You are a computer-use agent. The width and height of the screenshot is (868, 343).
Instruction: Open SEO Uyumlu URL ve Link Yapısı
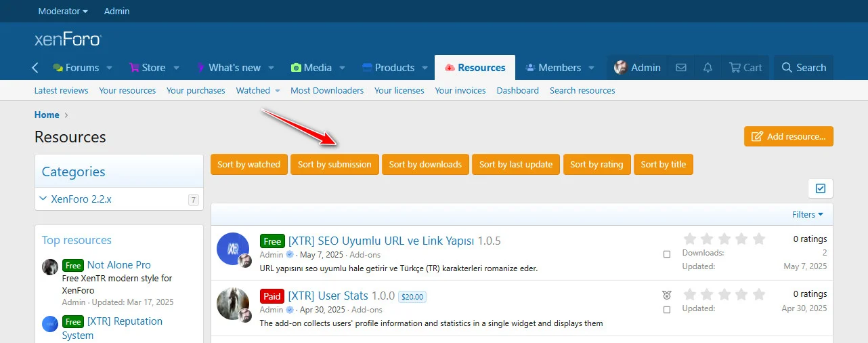point(381,241)
